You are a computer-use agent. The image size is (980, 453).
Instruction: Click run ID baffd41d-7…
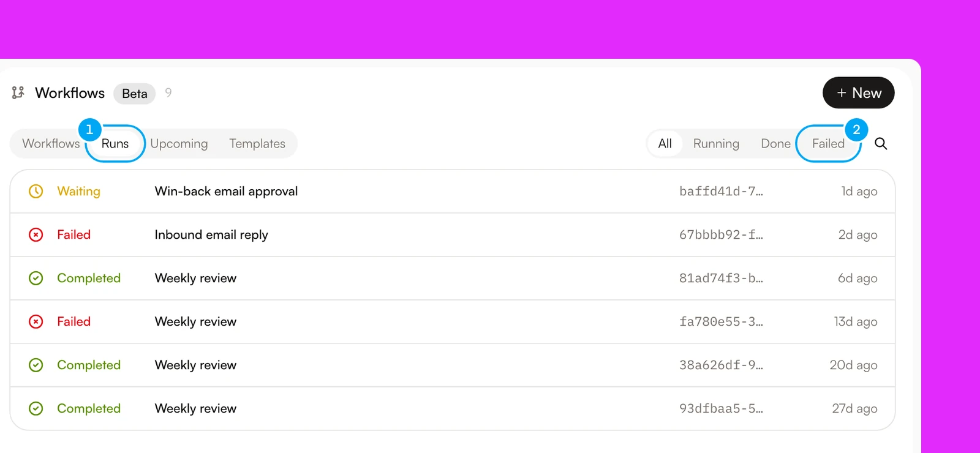pyautogui.click(x=721, y=191)
